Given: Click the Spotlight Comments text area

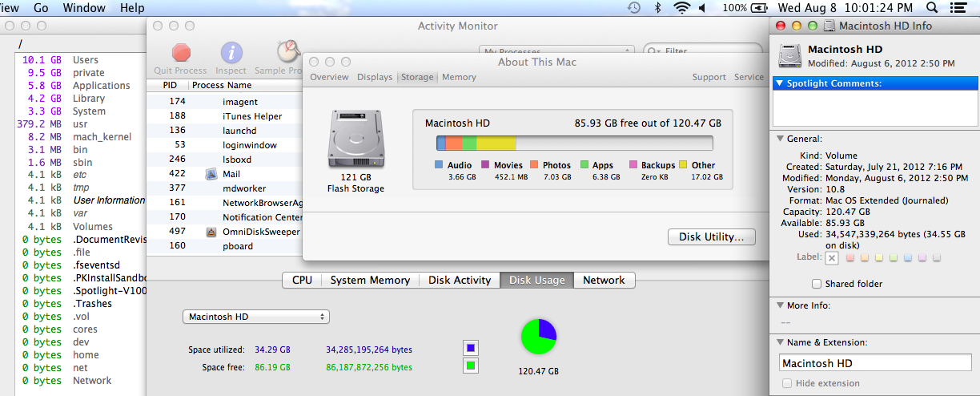Looking at the screenshot, I should coord(875,108).
